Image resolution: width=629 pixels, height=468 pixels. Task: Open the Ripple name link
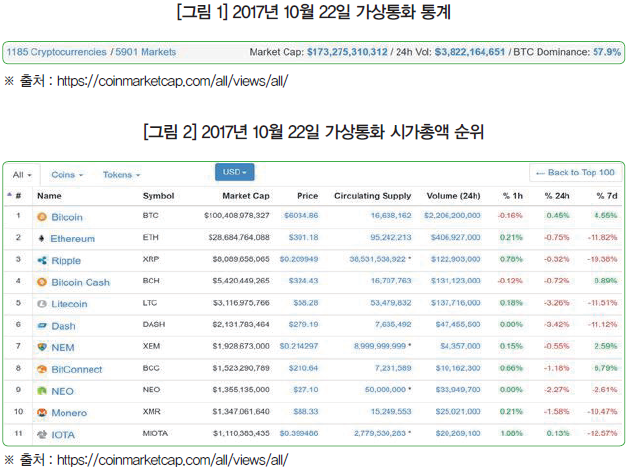66,261
